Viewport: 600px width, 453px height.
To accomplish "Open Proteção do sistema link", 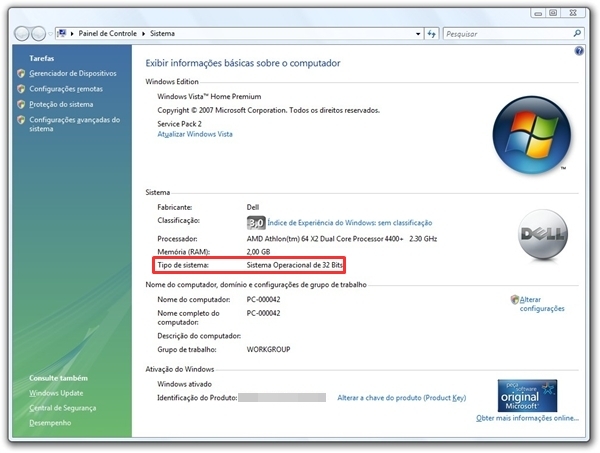I will [61, 104].
